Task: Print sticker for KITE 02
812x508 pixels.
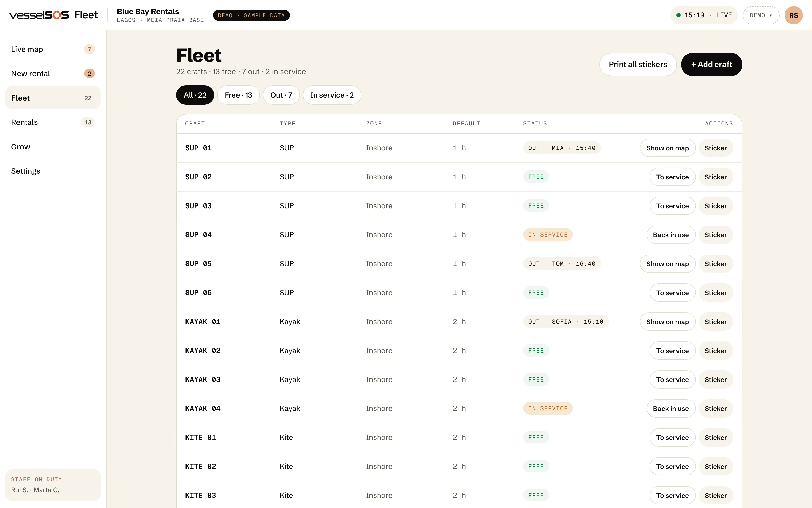Action: point(716,466)
